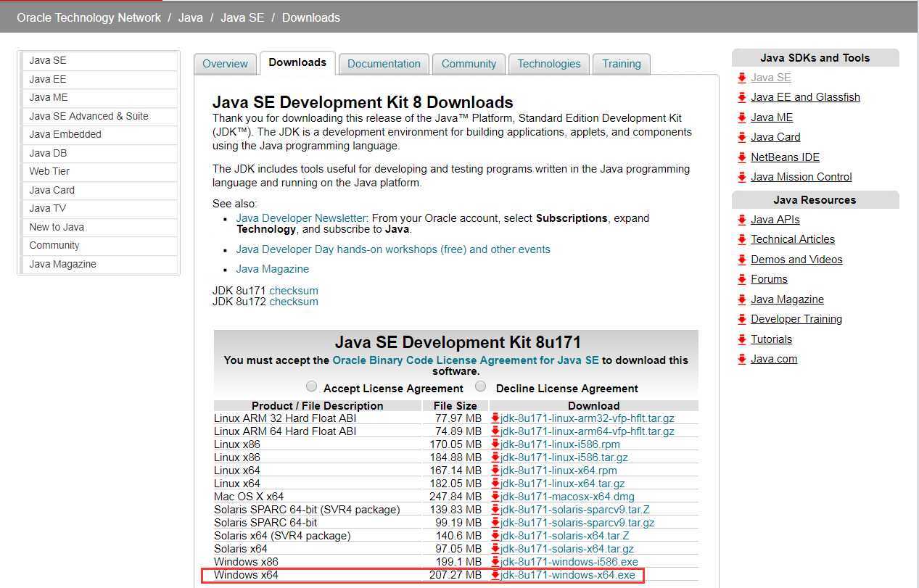Open the Developer Training link
919x588 pixels.
click(x=796, y=319)
